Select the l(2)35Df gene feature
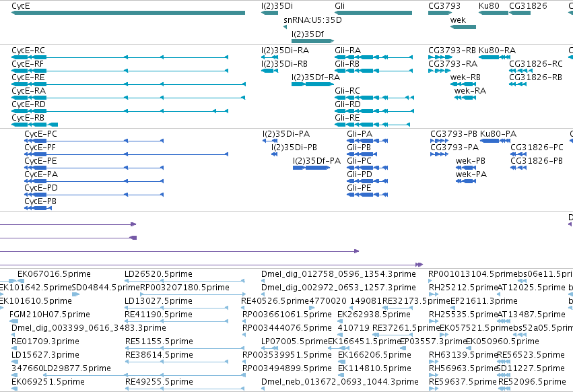Screen dimensions: 573x392 313,41
